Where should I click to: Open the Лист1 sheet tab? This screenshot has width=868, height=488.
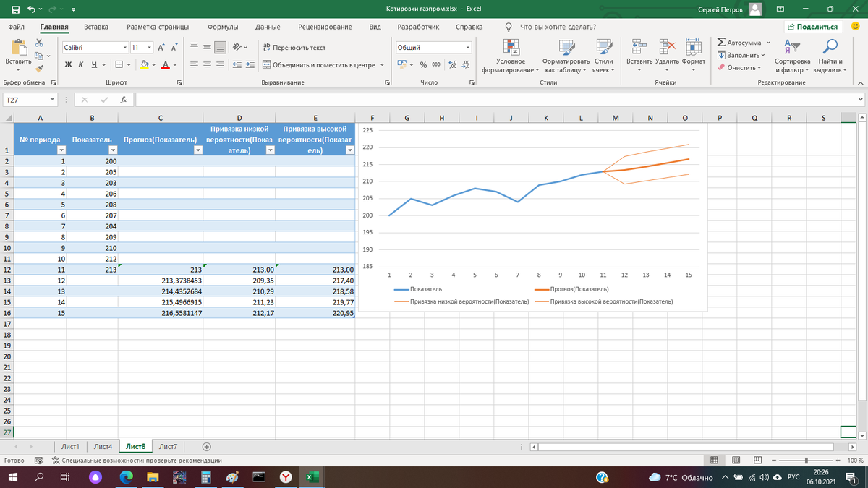tap(71, 447)
